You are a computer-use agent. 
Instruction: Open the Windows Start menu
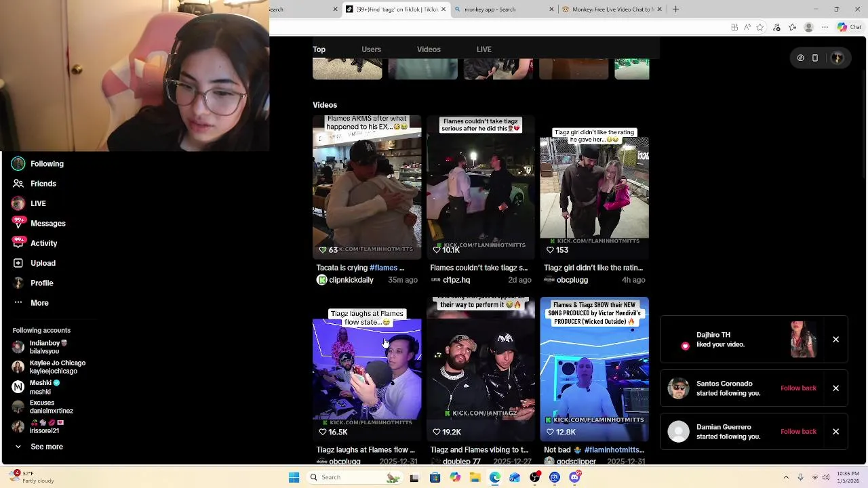[x=294, y=477]
